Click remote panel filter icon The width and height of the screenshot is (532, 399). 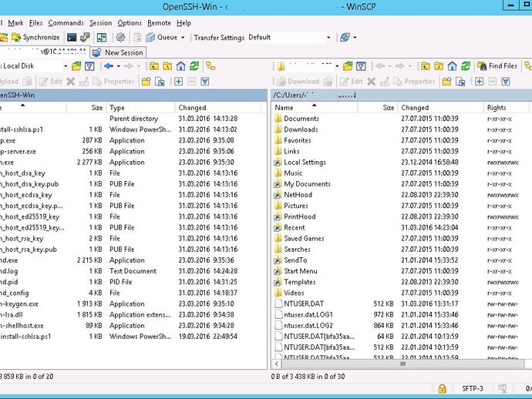click(361, 66)
